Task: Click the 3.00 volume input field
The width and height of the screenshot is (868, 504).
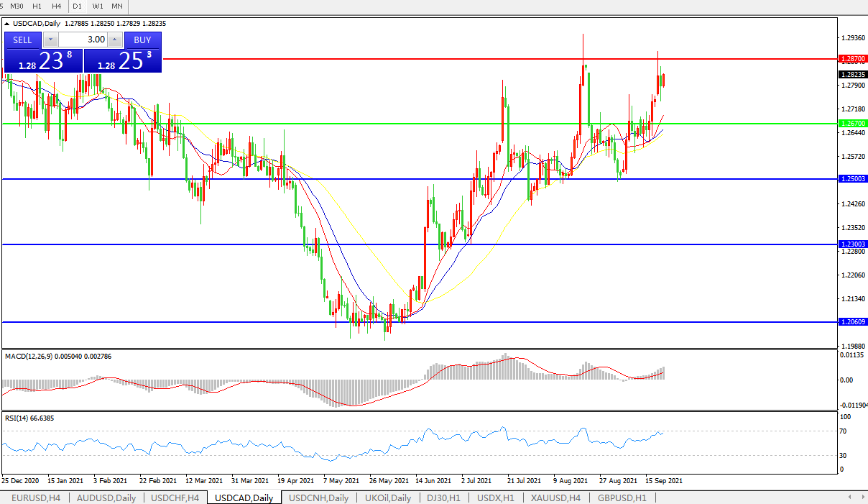Action: (82, 40)
